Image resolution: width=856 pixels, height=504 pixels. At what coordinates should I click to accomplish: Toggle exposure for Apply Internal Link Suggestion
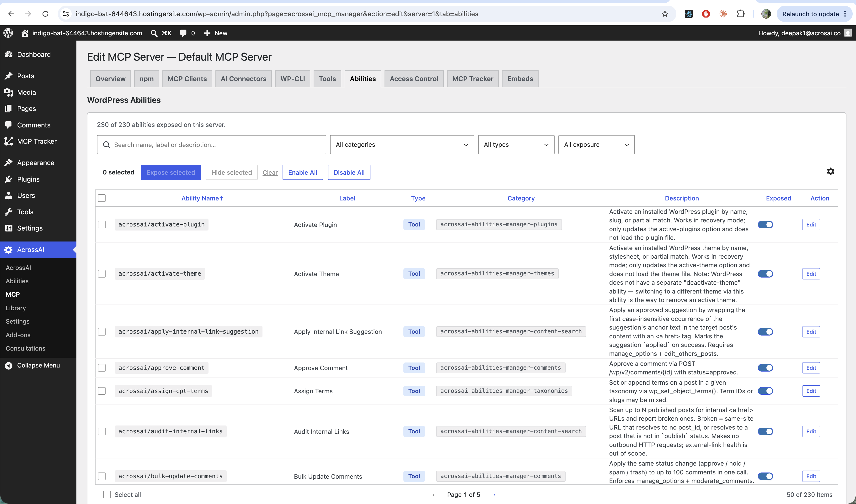tap(765, 332)
